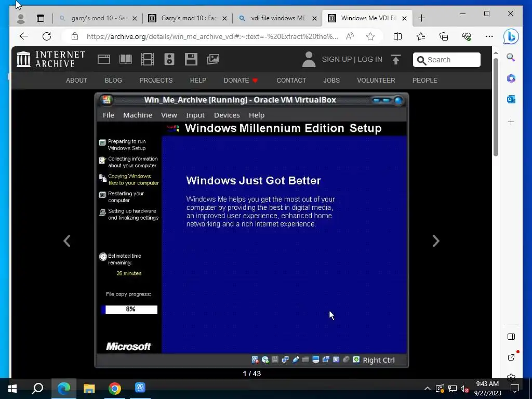Open the ABOUT link in the navigation bar
532x399 pixels.
pyautogui.click(x=77, y=81)
